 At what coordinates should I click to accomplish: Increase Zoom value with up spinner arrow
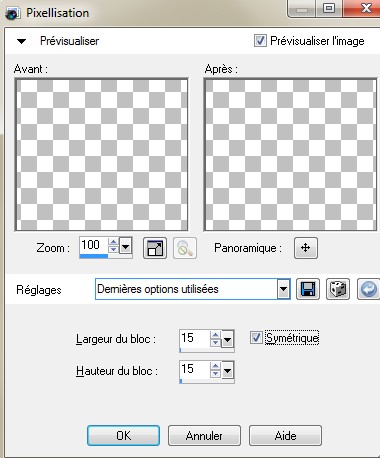pos(114,242)
